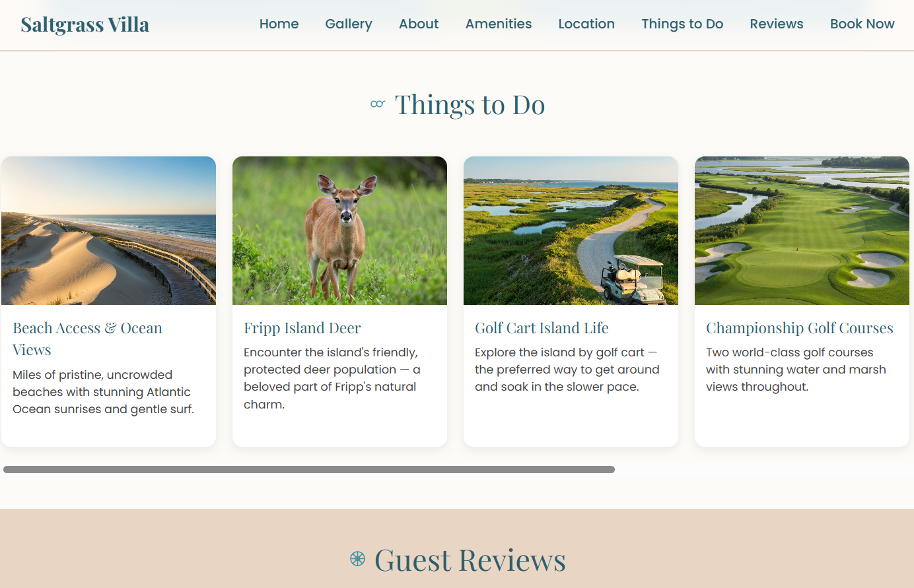Open the beach dunes boardwalk photo
Image resolution: width=914 pixels, height=588 pixels.
(109, 230)
